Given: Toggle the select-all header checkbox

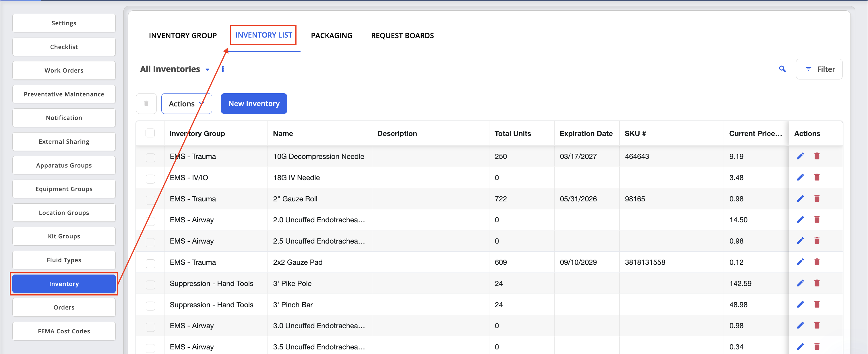Looking at the screenshot, I should point(150,133).
